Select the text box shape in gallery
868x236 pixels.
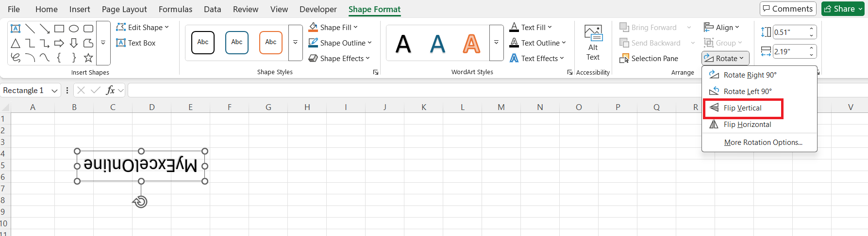[x=16, y=29]
